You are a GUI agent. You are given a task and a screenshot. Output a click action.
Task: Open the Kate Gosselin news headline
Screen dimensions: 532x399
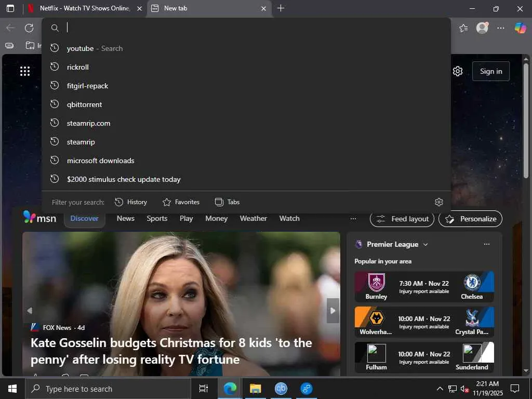coord(171,351)
